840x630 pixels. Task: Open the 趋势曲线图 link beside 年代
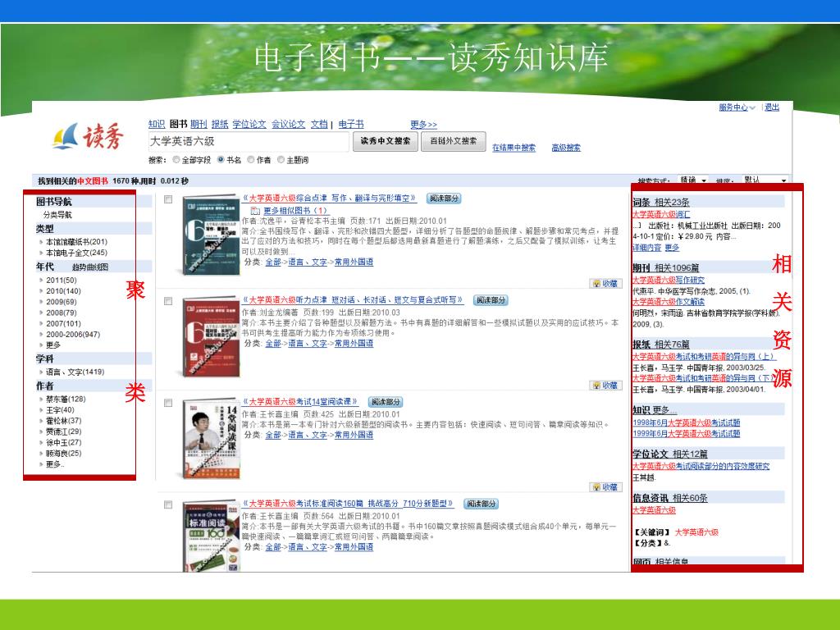click(90, 267)
